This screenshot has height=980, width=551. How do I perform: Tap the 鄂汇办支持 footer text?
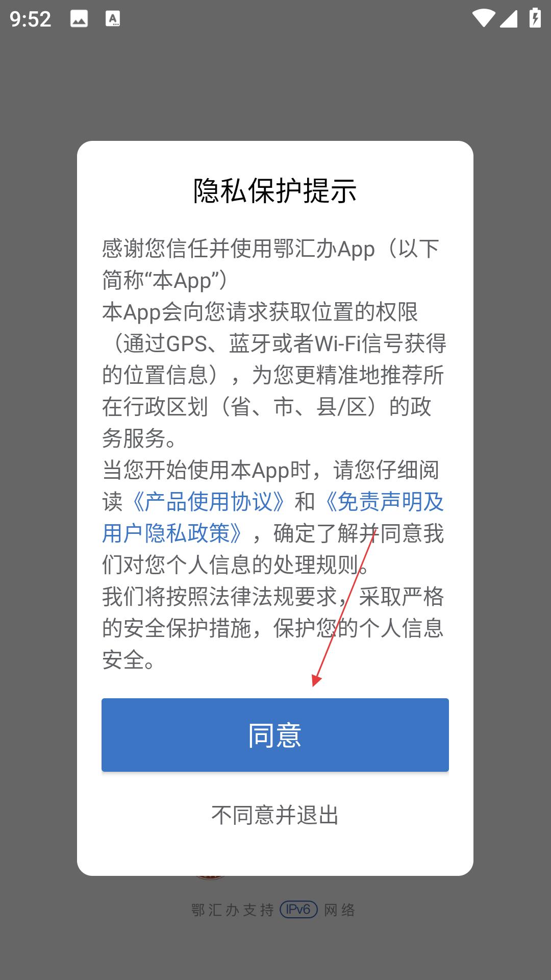233,910
